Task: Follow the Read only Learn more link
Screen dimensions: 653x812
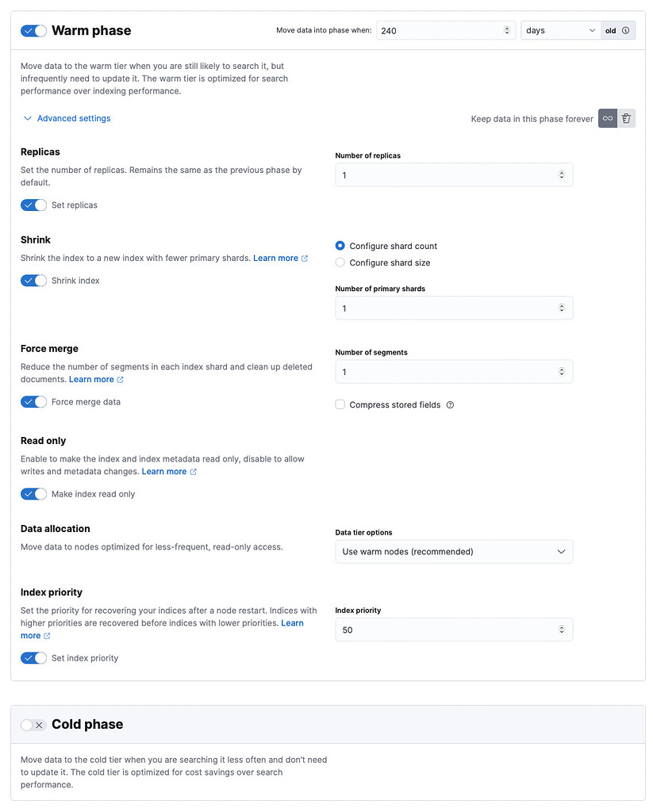Action: click(x=163, y=470)
